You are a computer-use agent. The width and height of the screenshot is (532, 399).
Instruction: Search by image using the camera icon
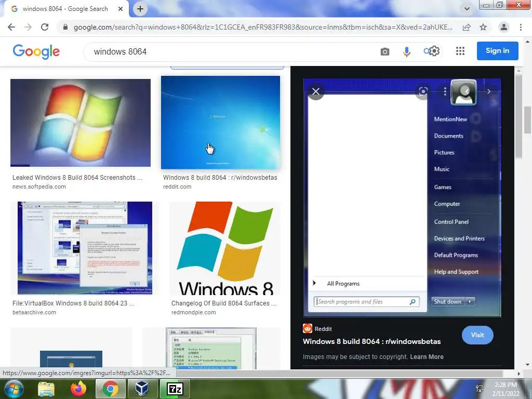(385, 51)
